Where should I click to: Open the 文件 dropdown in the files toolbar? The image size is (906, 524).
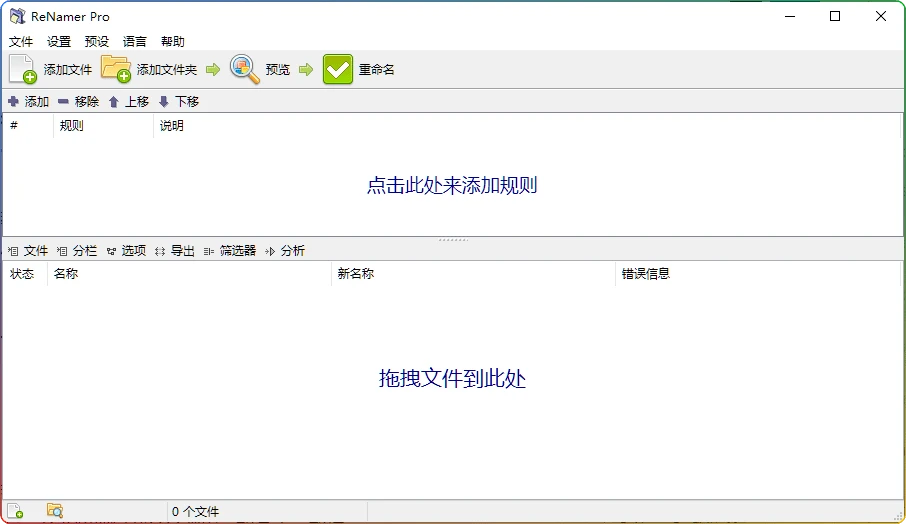point(28,251)
